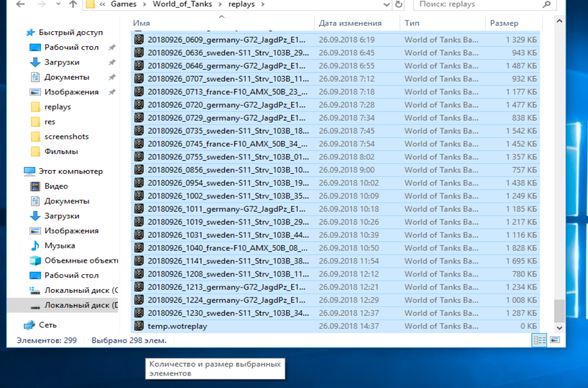Viewport: 588px width, 388px height.
Task: Open World_of_Tanks in the breadcrumb path
Action: tap(182, 4)
